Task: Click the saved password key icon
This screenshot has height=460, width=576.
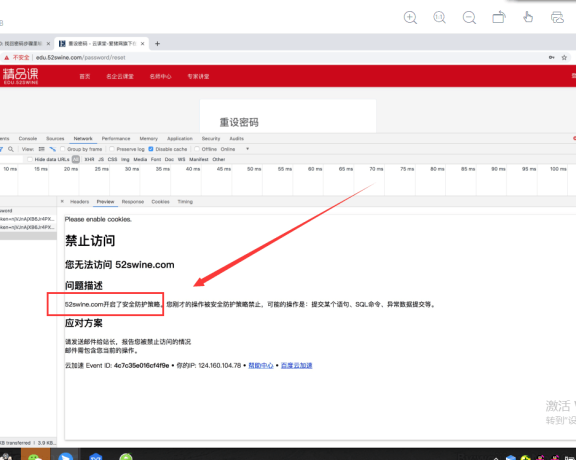Action: (x=552, y=58)
